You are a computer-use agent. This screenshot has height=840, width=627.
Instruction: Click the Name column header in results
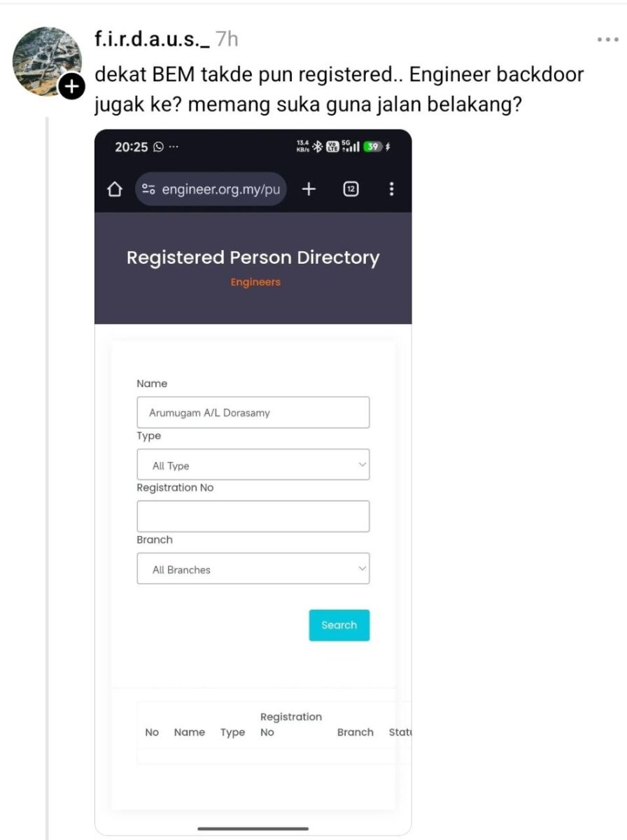click(189, 732)
